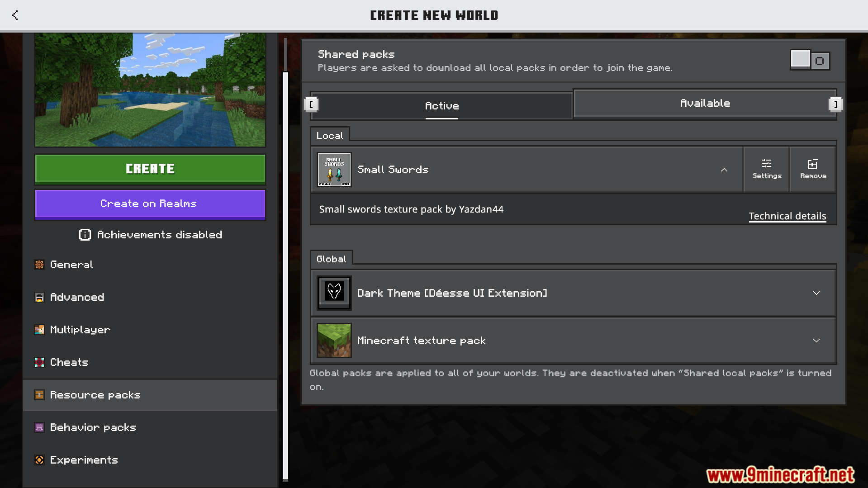Click the world preview thumbnail image
The width and height of the screenshot is (868, 488).
click(x=150, y=90)
